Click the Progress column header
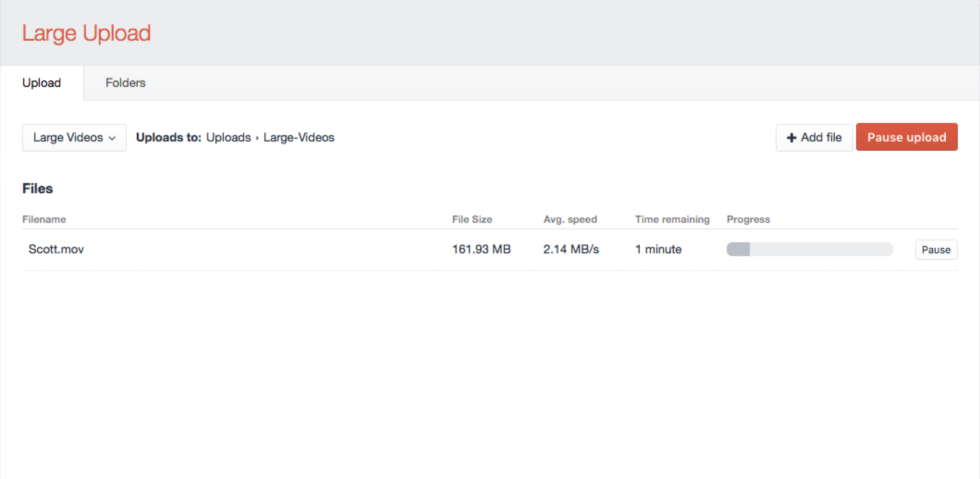Viewport: 980px width, 479px height. (x=748, y=219)
